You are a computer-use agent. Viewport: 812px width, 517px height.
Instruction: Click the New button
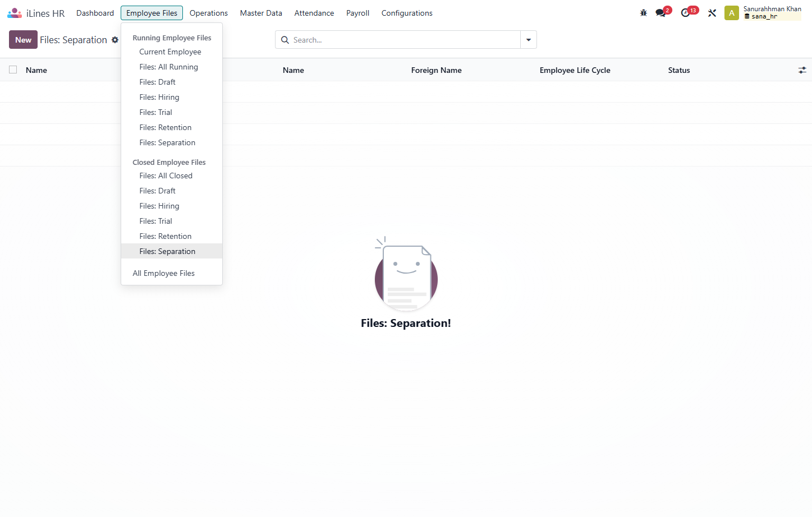23,40
